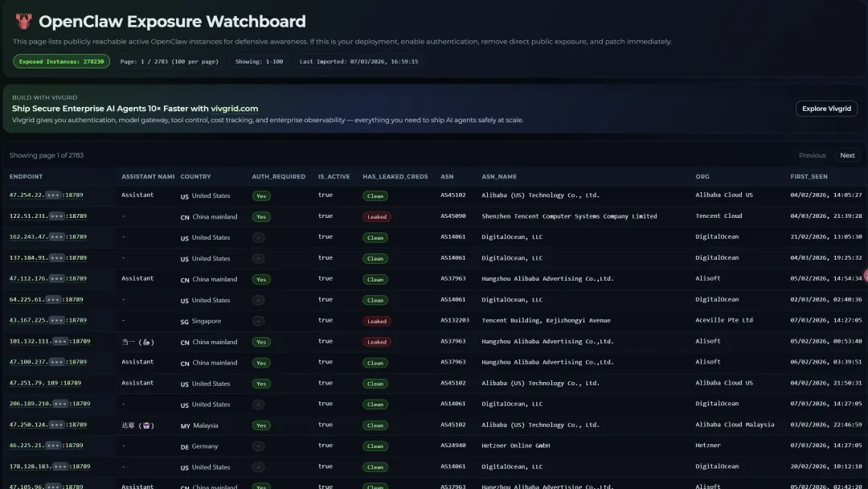This screenshot has height=489, width=868.
Task: Open endpoint 122.51.231 link
Action: click(x=47, y=216)
